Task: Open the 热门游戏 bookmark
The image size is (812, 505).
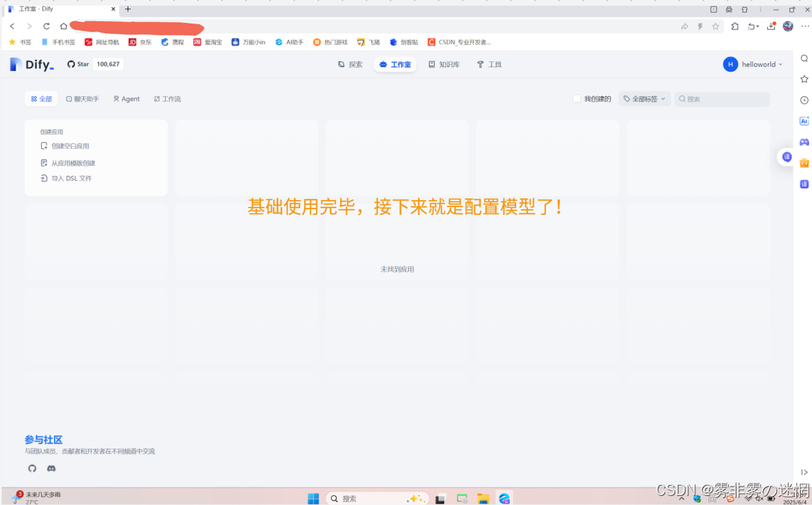Action: pos(330,42)
